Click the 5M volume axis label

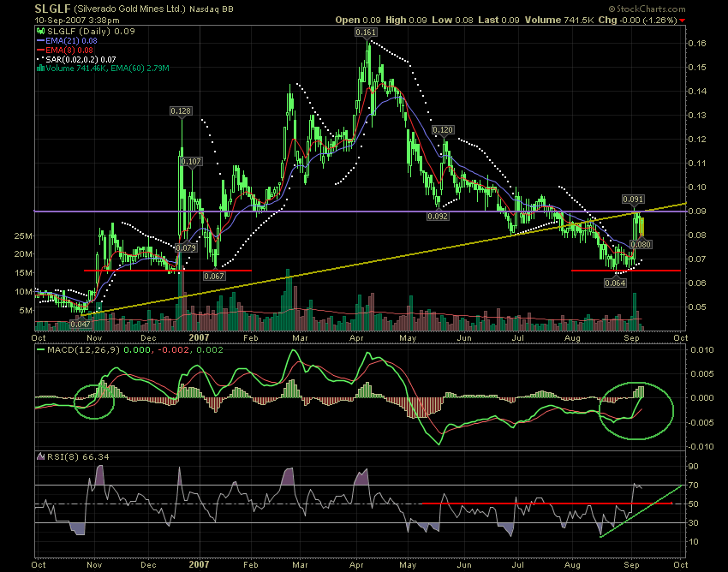click(26, 310)
